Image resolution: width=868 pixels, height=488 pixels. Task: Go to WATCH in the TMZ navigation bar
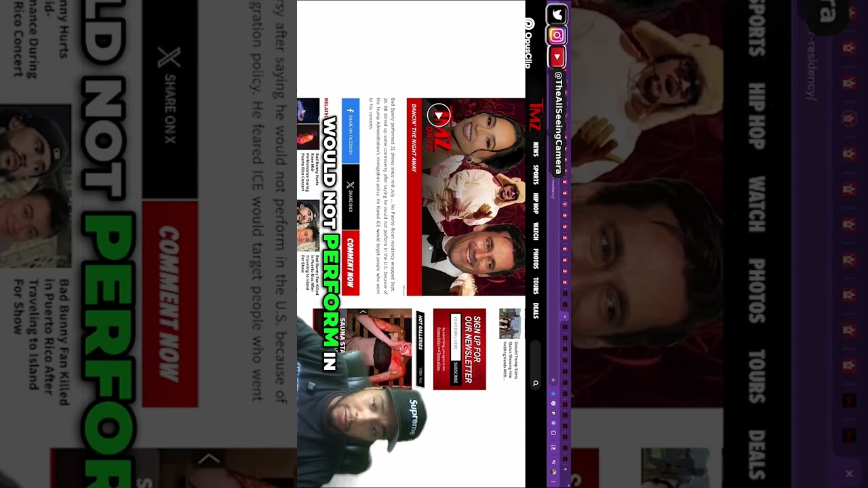[535, 231]
